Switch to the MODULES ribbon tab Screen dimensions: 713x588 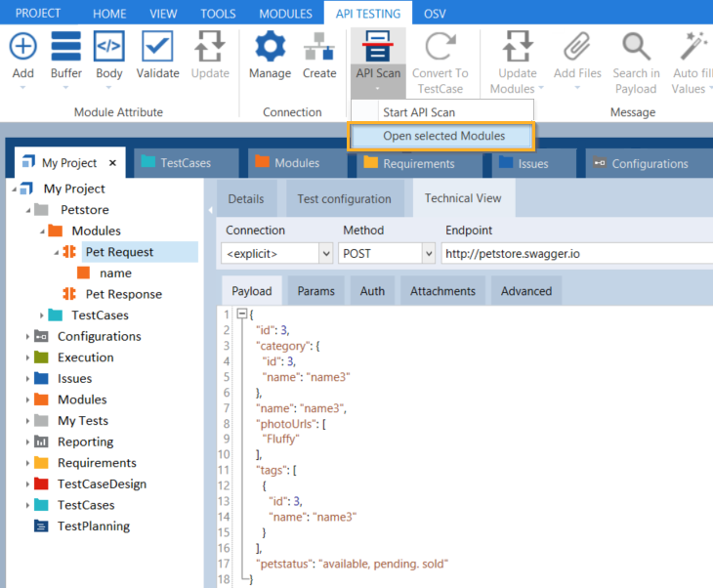(286, 14)
